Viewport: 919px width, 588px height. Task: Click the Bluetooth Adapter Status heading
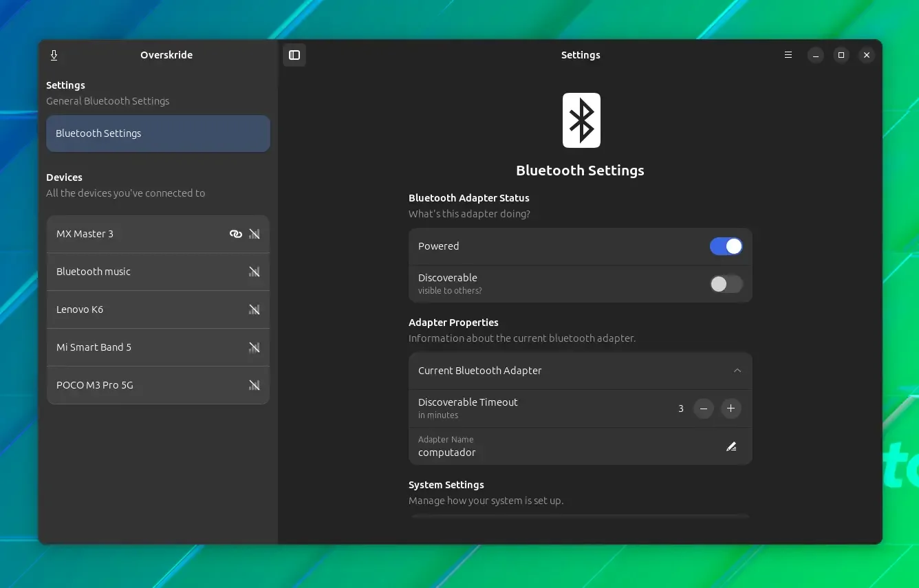[x=469, y=198]
